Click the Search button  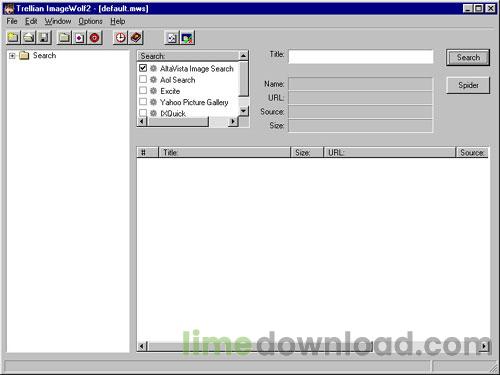(x=468, y=57)
